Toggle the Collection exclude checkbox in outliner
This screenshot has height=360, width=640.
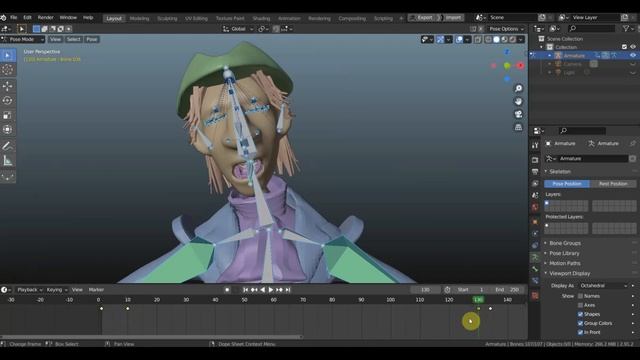624,47
